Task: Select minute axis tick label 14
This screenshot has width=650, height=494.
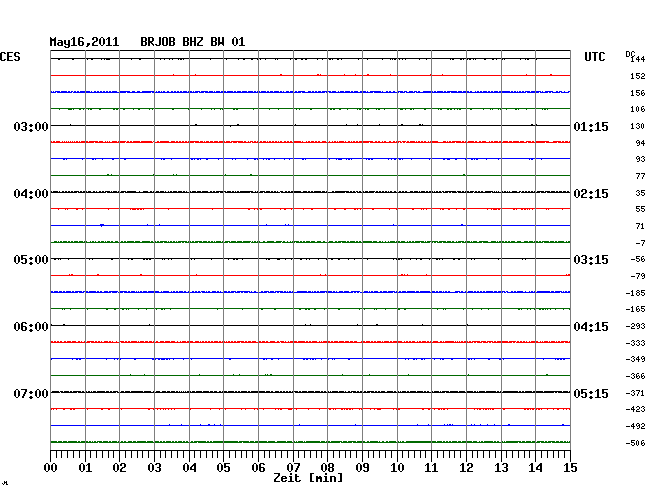Action: coord(535,468)
